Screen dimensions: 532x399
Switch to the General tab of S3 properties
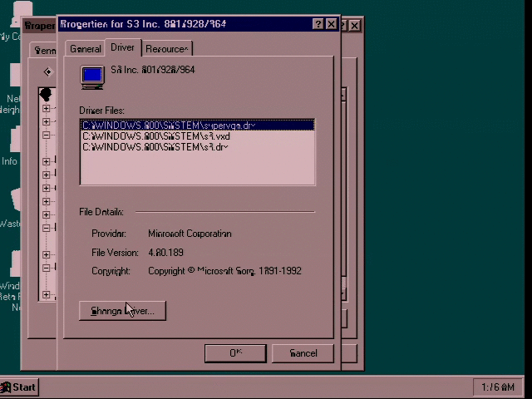[85, 49]
